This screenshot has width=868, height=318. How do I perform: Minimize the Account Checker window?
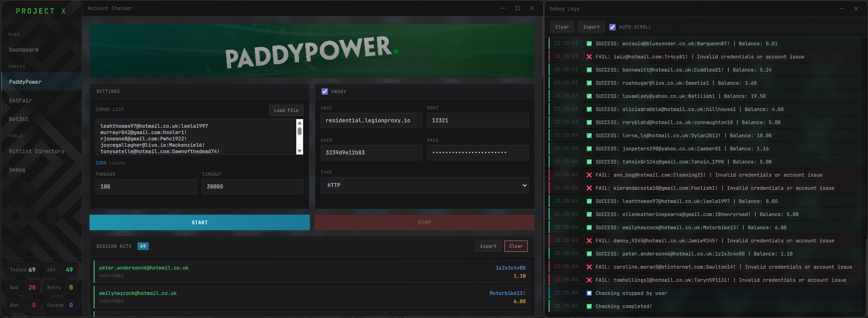tap(503, 8)
